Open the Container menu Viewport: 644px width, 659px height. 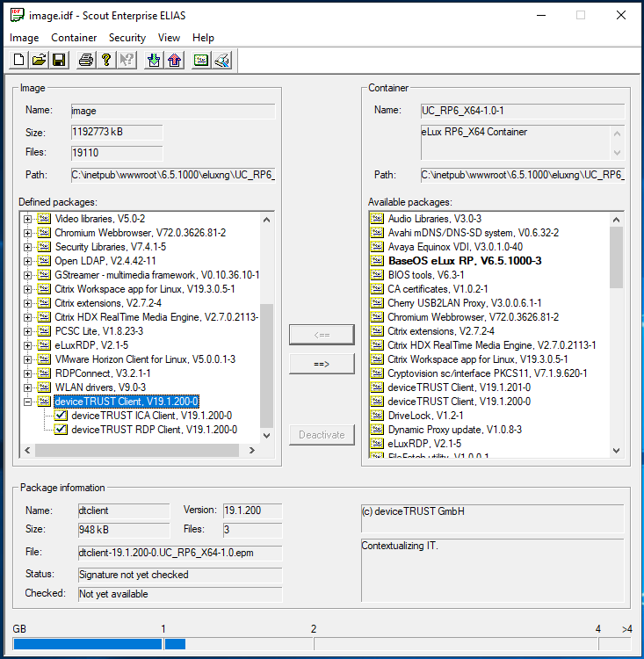[74, 38]
